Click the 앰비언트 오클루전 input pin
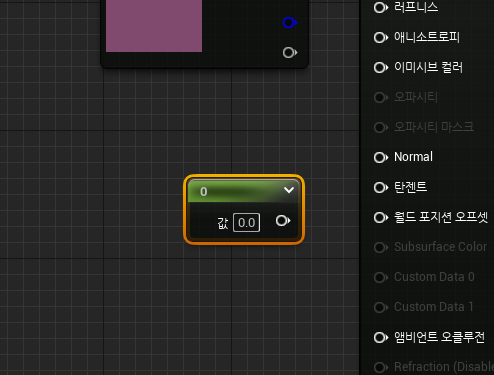This screenshot has height=375, width=494. [381, 337]
